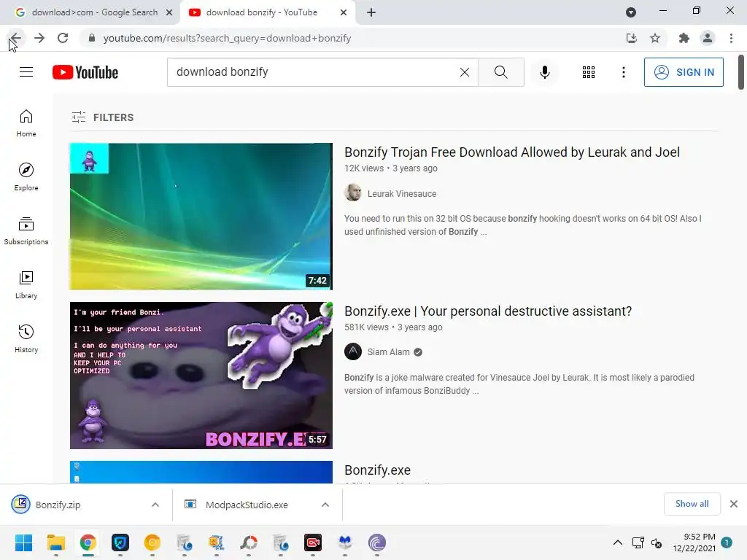Open FILTERS options
747x560 pixels.
point(102,117)
